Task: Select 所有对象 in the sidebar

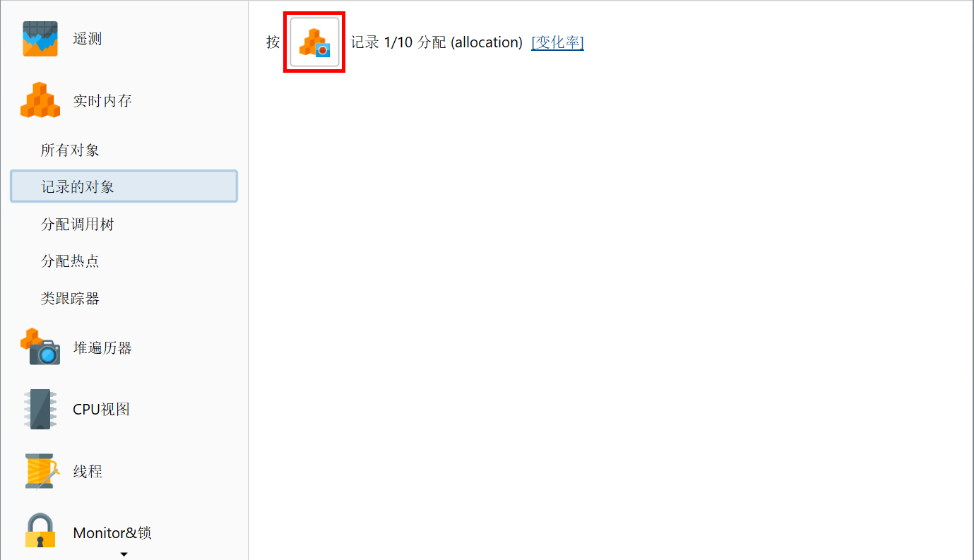Action: (x=70, y=150)
